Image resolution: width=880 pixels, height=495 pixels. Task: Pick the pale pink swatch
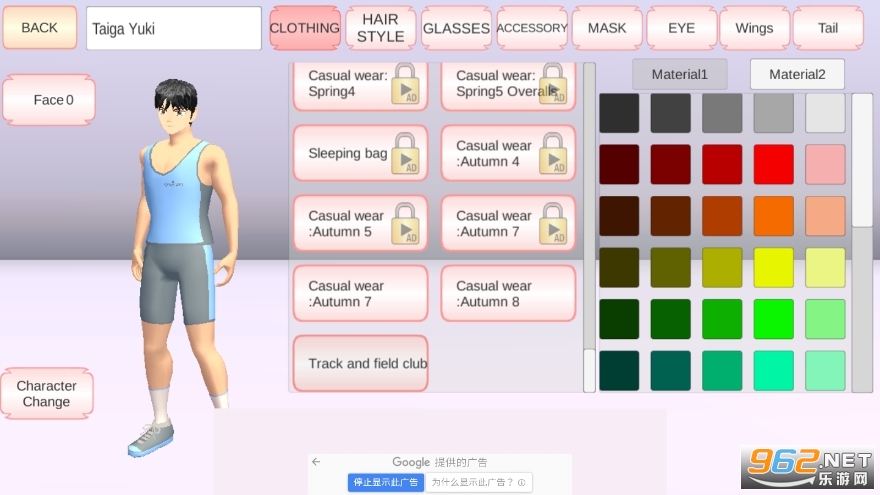pyautogui.click(x=826, y=164)
